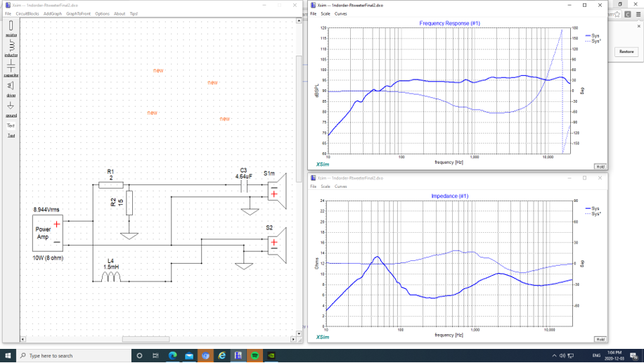Open the Mail app from taskbar
Screen dimensions: 644x363
[x=189, y=355]
